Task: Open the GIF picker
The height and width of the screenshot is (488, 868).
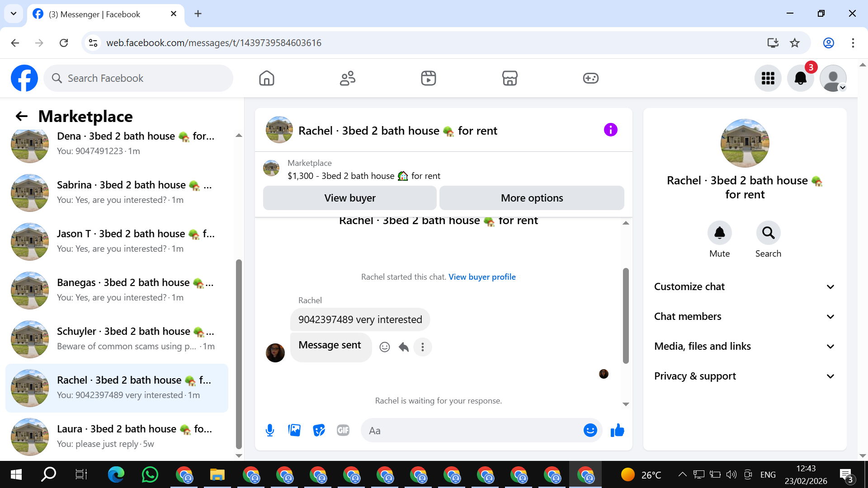Action: pos(343,430)
